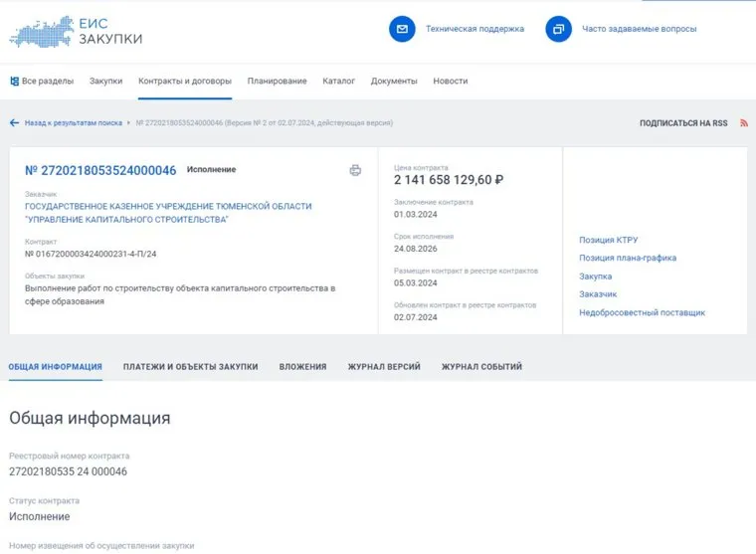The width and height of the screenshot is (756, 554).
Task: Open the Закупки menu
Action: pos(105,81)
